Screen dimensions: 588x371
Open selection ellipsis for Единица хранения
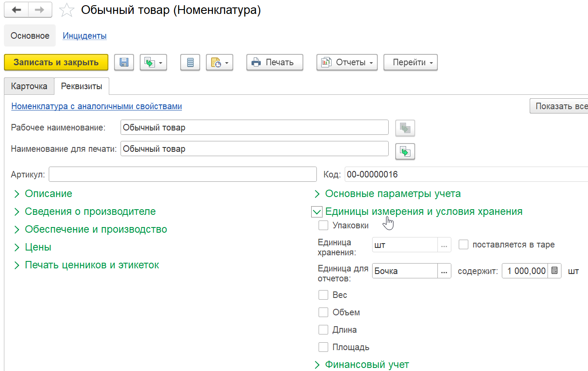(444, 245)
